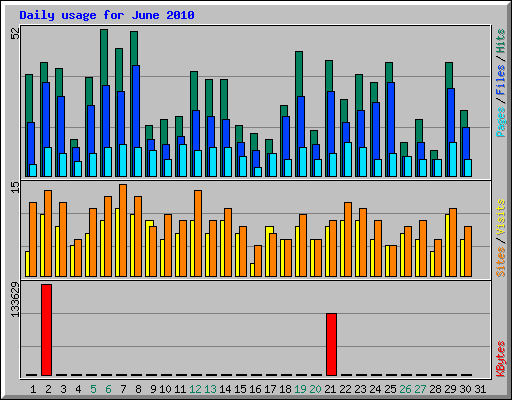Click day label '20' on x-axis
This screenshot has width=512, height=400.
point(315,389)
